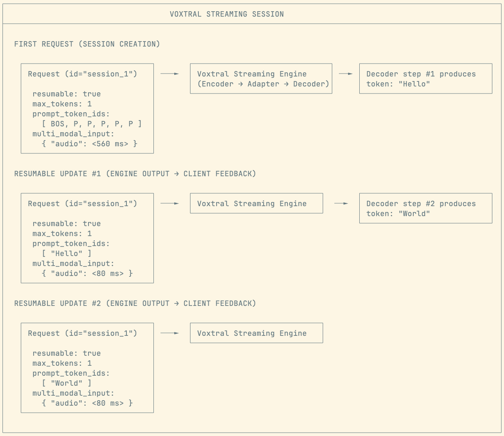Click the [ "Hello" ] prompt token line
Viewport: 504px width, 436px height.
[67, 254]
